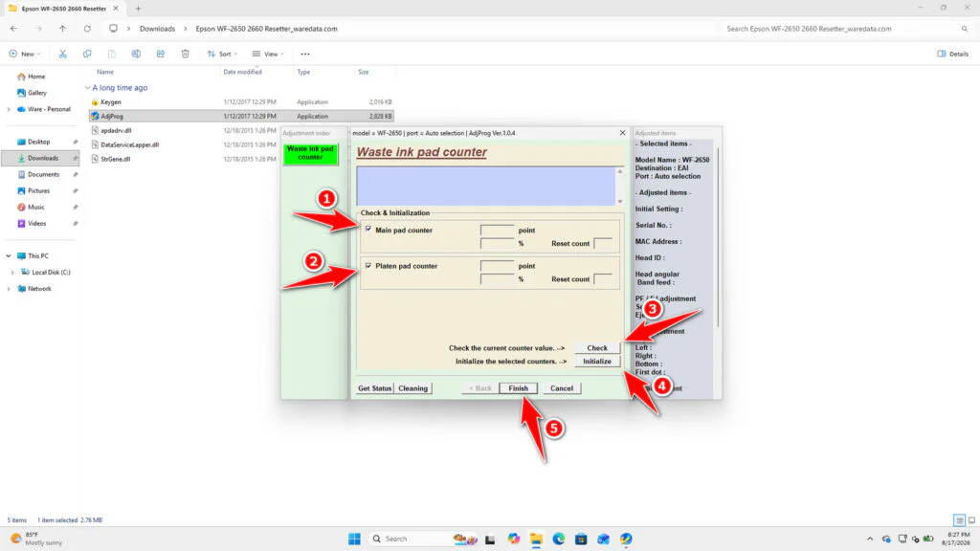Click the Main pad counter point field
Viewport: 980px width, 551px height.
coord(497,230)
